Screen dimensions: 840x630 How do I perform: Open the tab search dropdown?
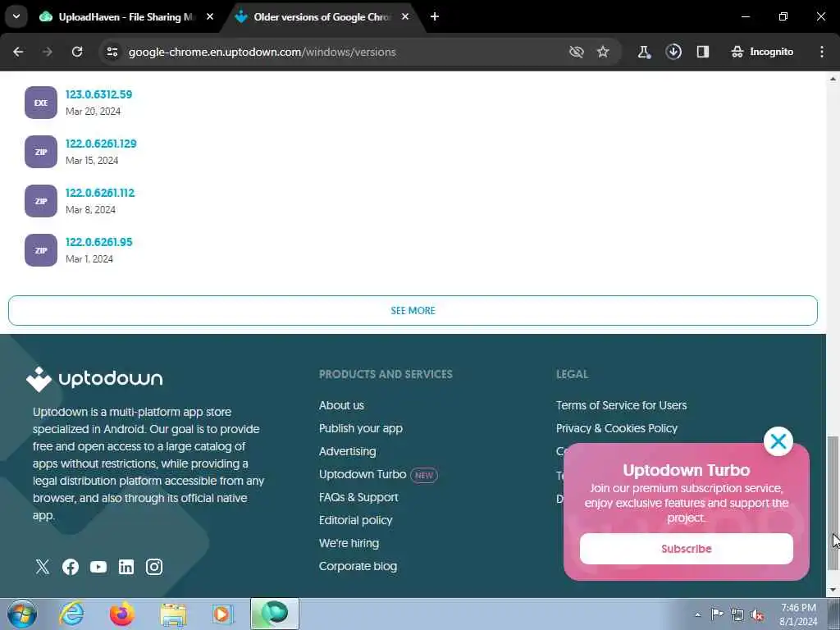point(16,16)
